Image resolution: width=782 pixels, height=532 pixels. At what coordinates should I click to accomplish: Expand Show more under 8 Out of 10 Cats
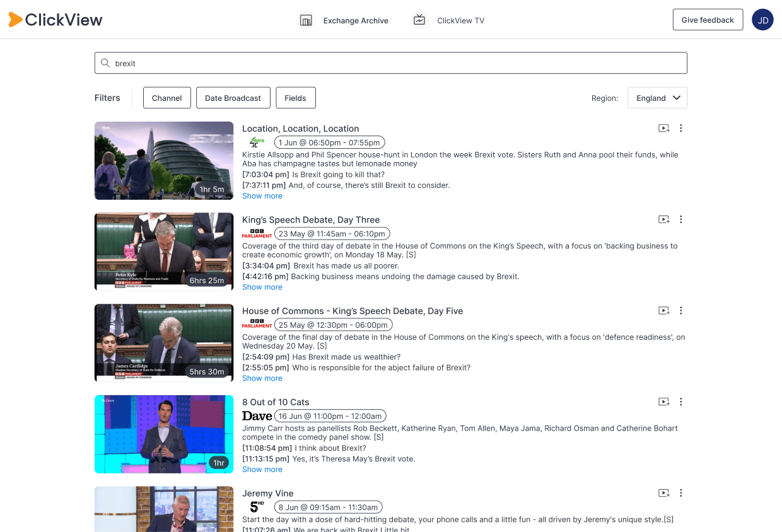tap(262, 470)
